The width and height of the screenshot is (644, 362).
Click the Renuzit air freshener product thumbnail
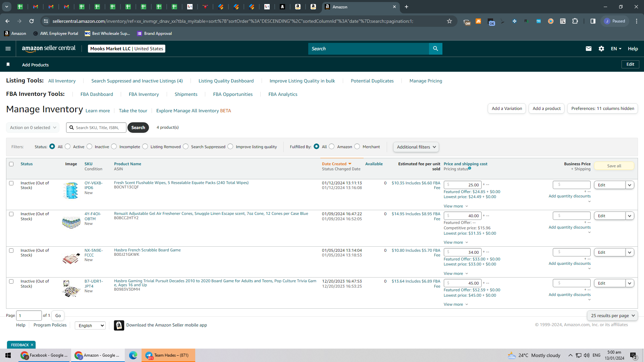pyautogui.click(x=71, y=222)
